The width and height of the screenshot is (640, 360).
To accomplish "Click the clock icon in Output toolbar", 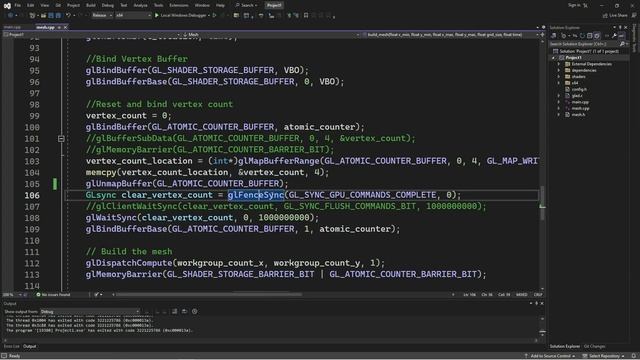I will (x=195, y=311).
